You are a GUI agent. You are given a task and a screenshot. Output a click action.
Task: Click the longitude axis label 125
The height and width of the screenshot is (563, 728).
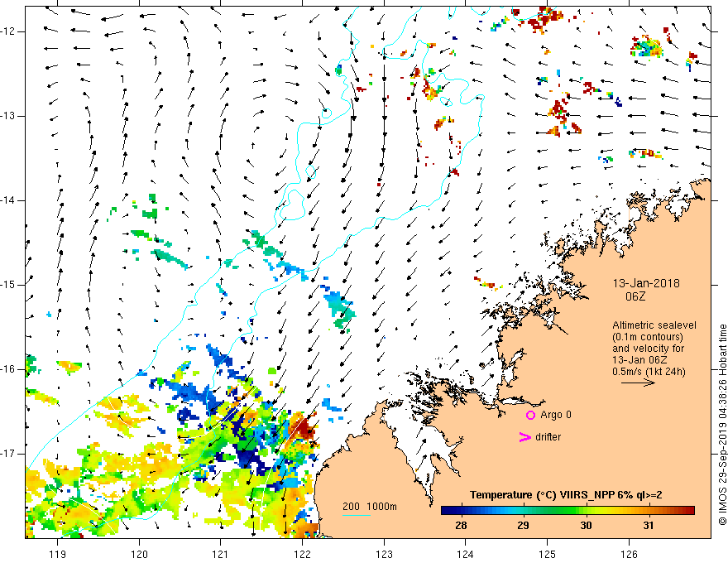coord(547,554)
